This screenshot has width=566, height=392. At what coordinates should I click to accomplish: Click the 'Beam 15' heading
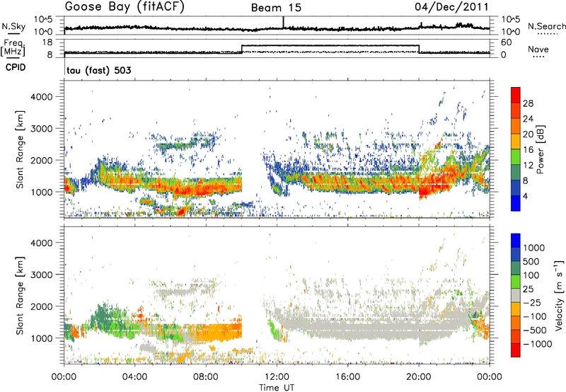276,8
